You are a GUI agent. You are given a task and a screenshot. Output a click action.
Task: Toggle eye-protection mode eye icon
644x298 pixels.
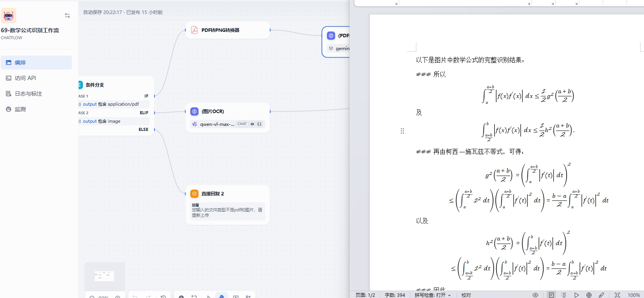pos(535,295)
